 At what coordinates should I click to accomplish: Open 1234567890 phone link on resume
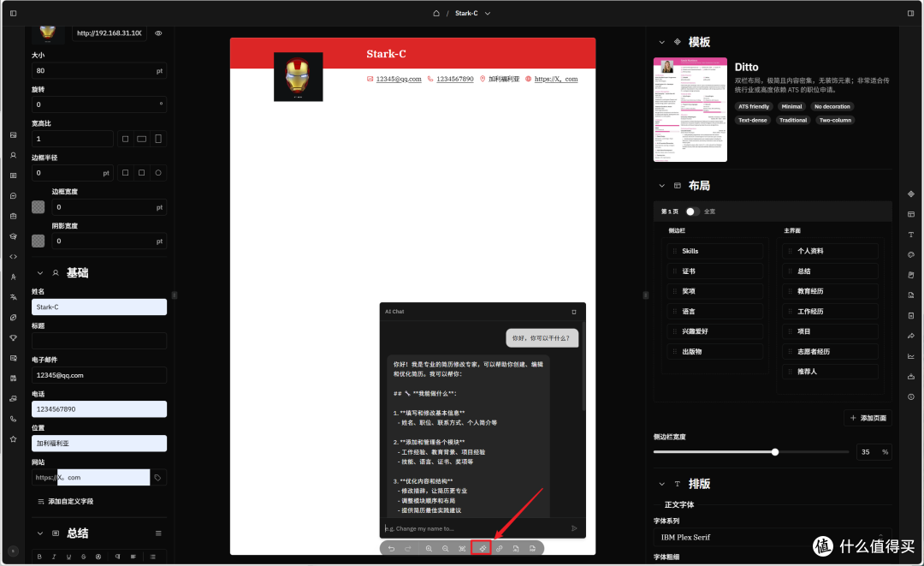(455, 79)
